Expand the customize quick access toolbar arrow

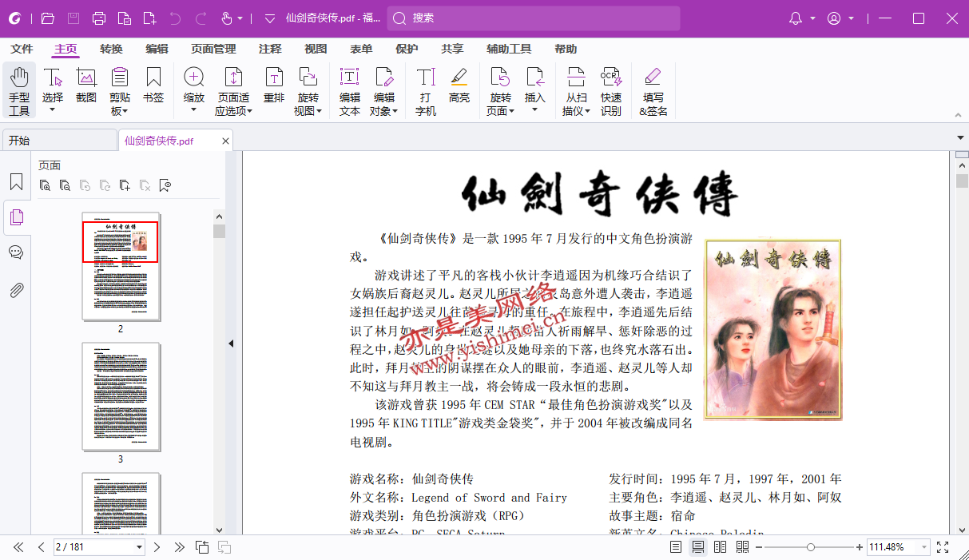tap(269, 18)
